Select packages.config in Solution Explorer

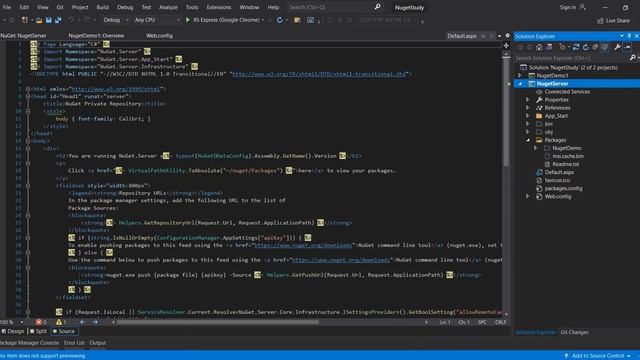[x=563, y=188]
